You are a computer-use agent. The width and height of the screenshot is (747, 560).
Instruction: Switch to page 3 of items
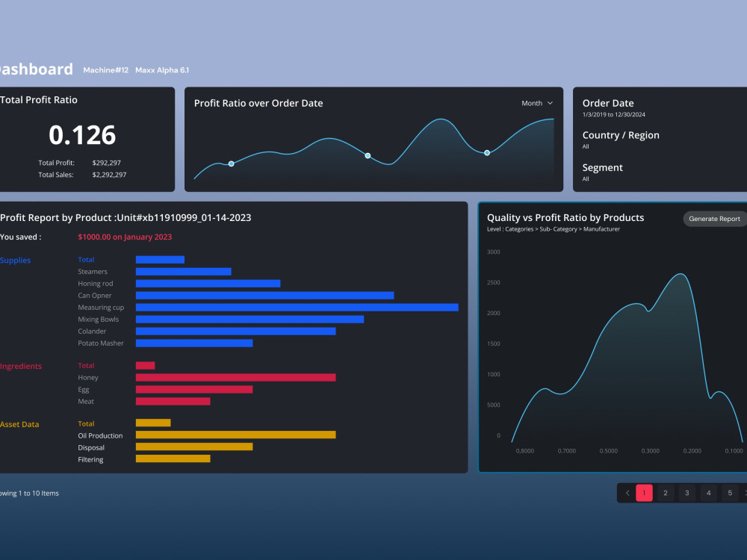tap(686, 493)
